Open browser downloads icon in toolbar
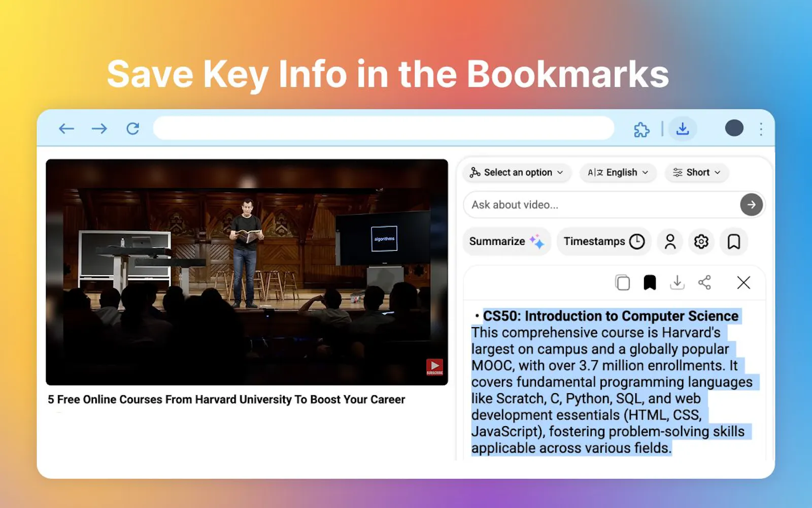The height and width of the screenshot is (508, 812). pos(683,129)
